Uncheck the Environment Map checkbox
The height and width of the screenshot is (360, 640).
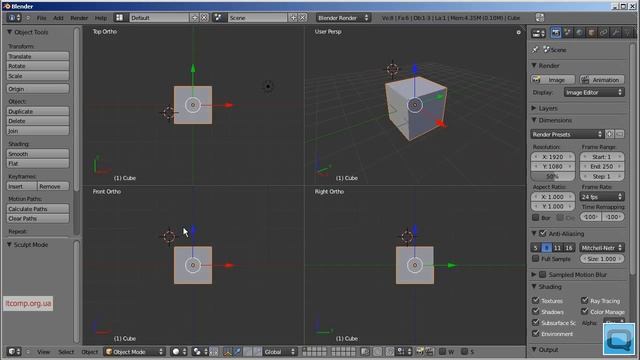(x=536, y=333)
